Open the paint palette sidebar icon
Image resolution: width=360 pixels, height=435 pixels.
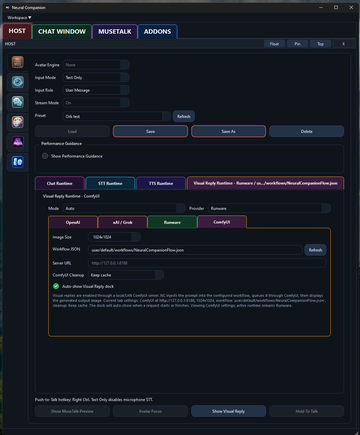click(18, 122)
